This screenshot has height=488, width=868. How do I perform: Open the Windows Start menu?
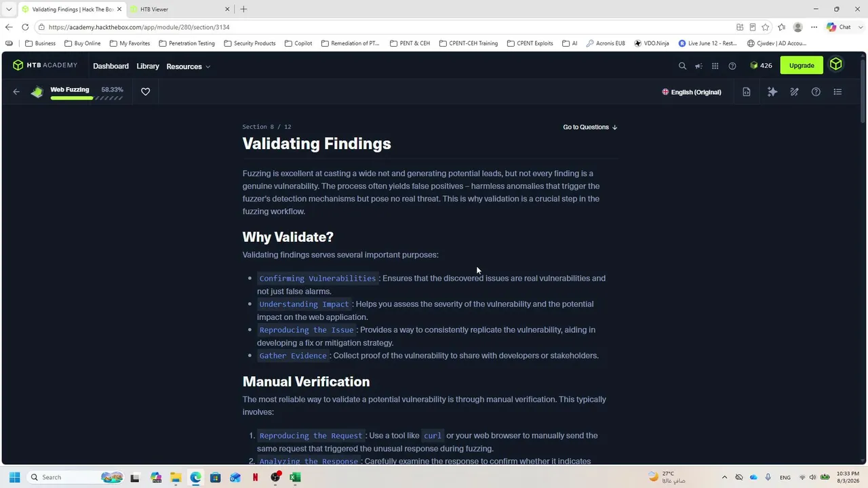(14, 477)
